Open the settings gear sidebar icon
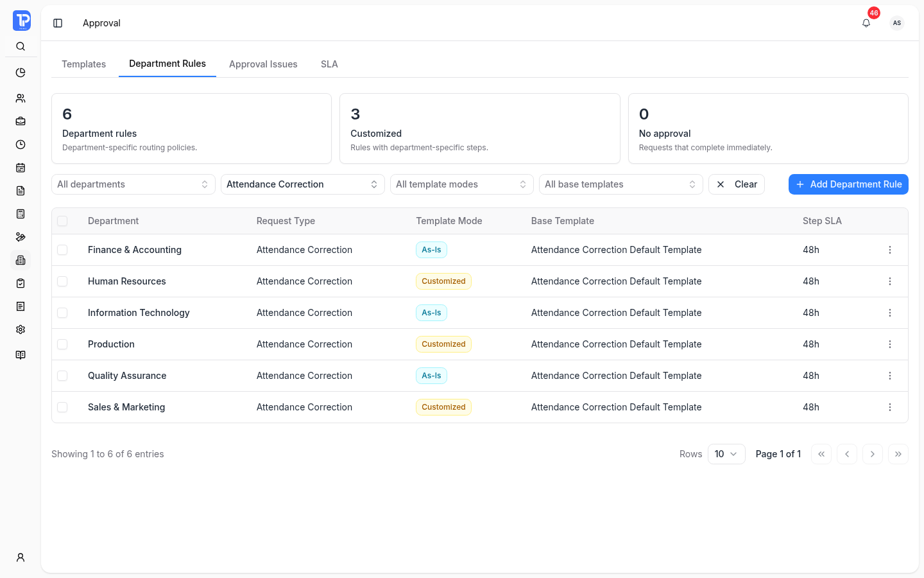924x578 pixels. (x=21, y=329)
